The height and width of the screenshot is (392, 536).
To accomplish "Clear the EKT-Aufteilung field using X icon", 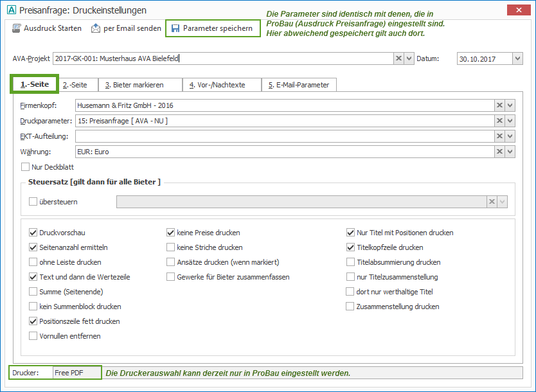I will 499,136.
